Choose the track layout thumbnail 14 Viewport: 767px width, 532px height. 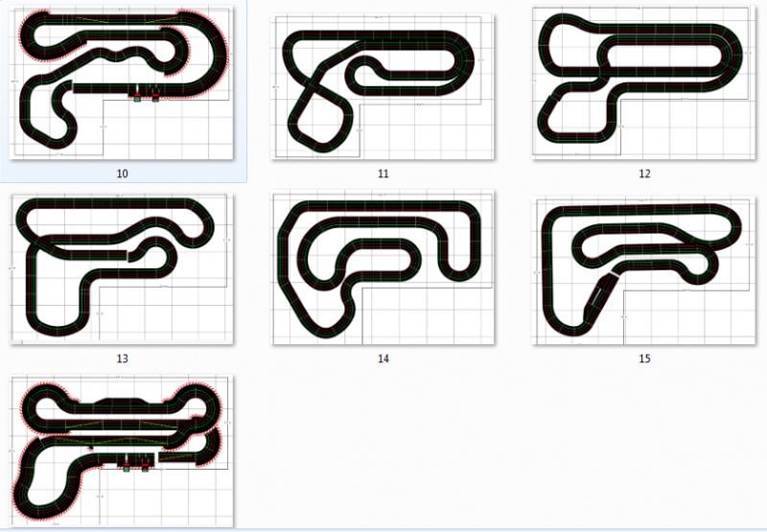point(383,267)
